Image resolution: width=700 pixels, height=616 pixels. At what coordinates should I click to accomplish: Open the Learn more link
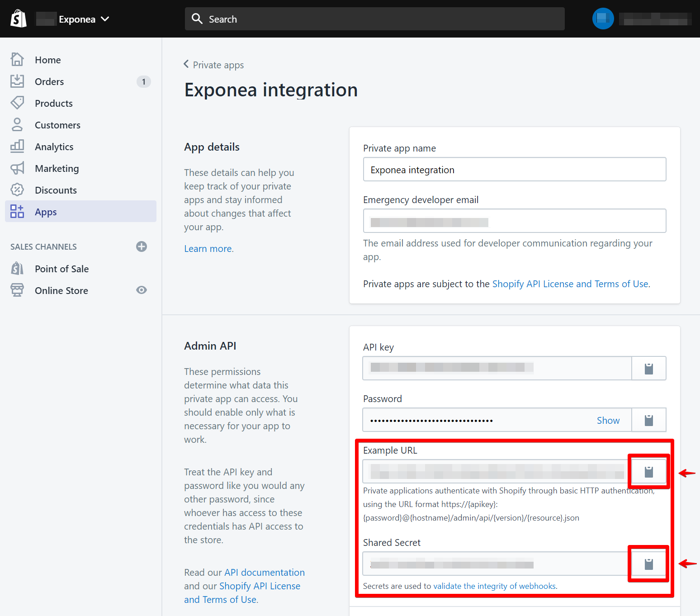pos(209,249)
